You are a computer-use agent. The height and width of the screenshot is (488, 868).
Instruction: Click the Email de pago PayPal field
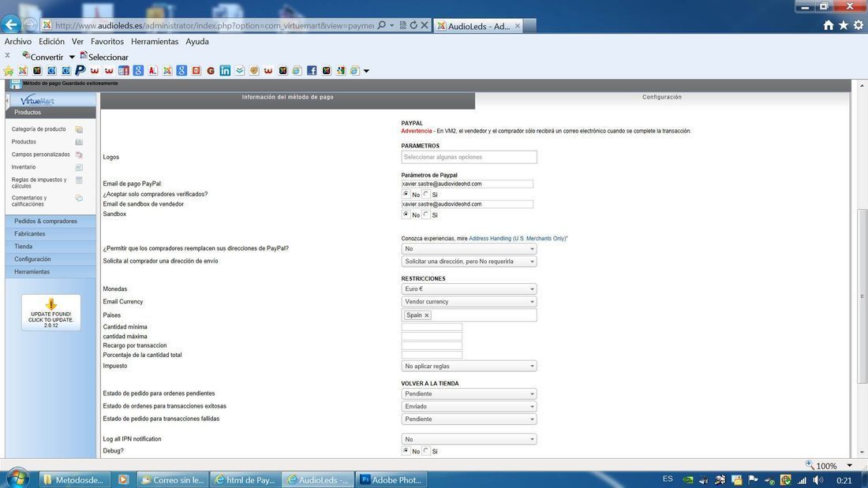coord(467,184)
